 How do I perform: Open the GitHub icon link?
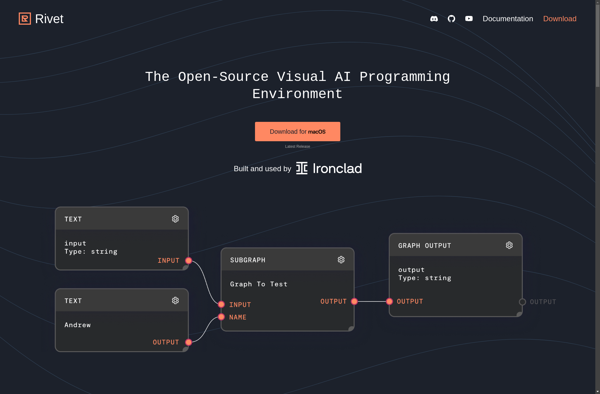pyautogui.click(x=452, y=19)
